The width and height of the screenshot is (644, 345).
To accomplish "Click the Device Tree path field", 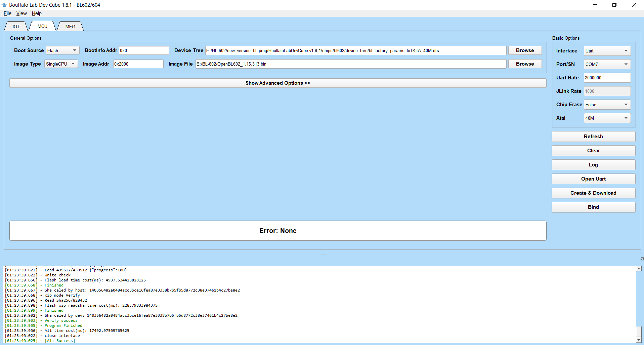I will coord(356,50).
